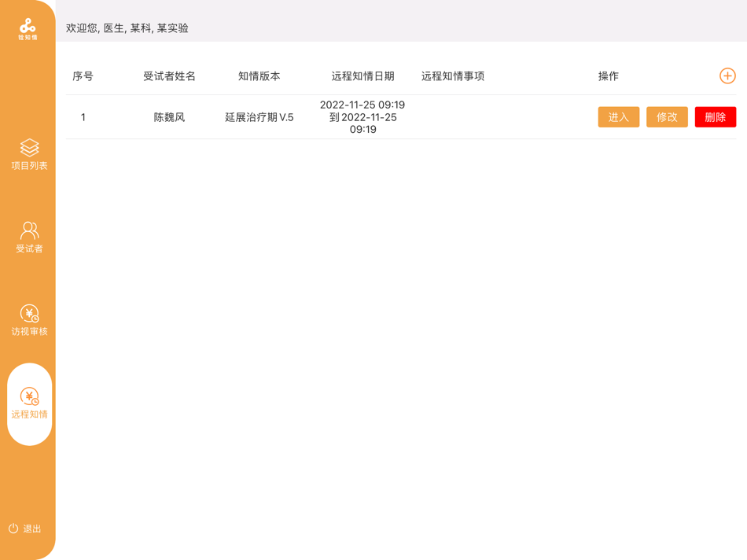Click the currency badge icon above 访视审核
Viewport: 747px width, 560px height.
click(x=29, y=311)
